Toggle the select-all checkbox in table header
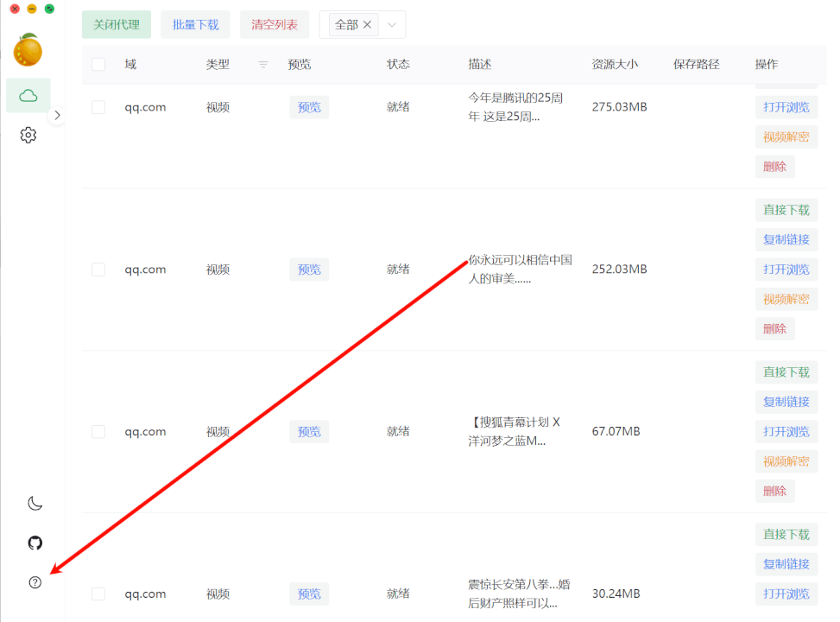 click(x=98, y=65)
